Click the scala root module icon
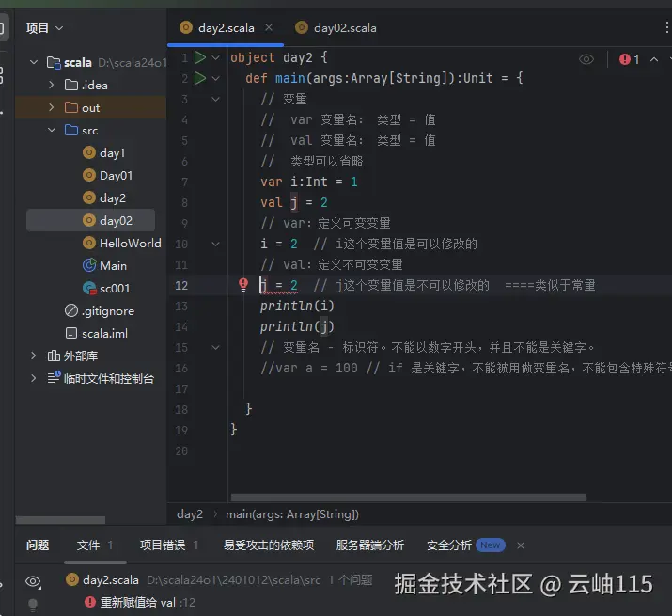The image size is (672, 616). click(x=54, y=63)
